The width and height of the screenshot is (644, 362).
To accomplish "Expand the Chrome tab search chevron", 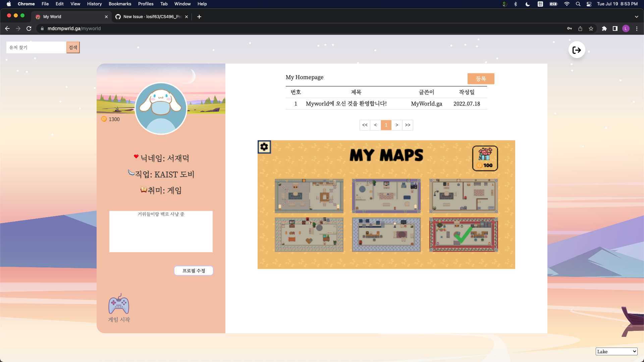I will 637,17.
